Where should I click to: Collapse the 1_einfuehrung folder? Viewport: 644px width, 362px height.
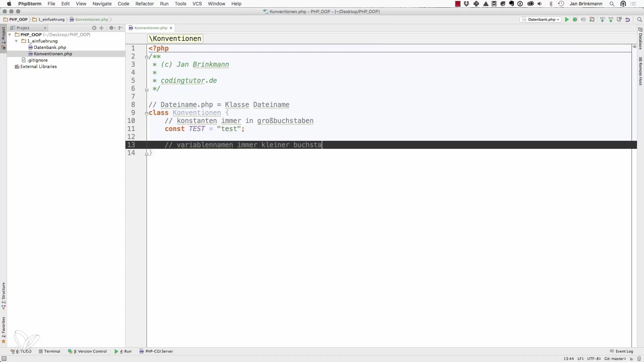click(16, 41)
